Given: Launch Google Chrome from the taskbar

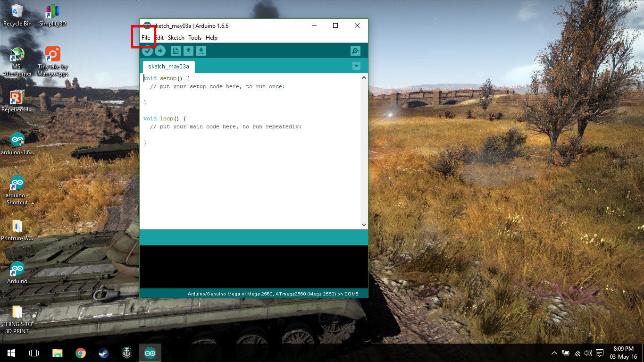Looking at the screenshot, I should pyautogui.click(x=81, y=353).
